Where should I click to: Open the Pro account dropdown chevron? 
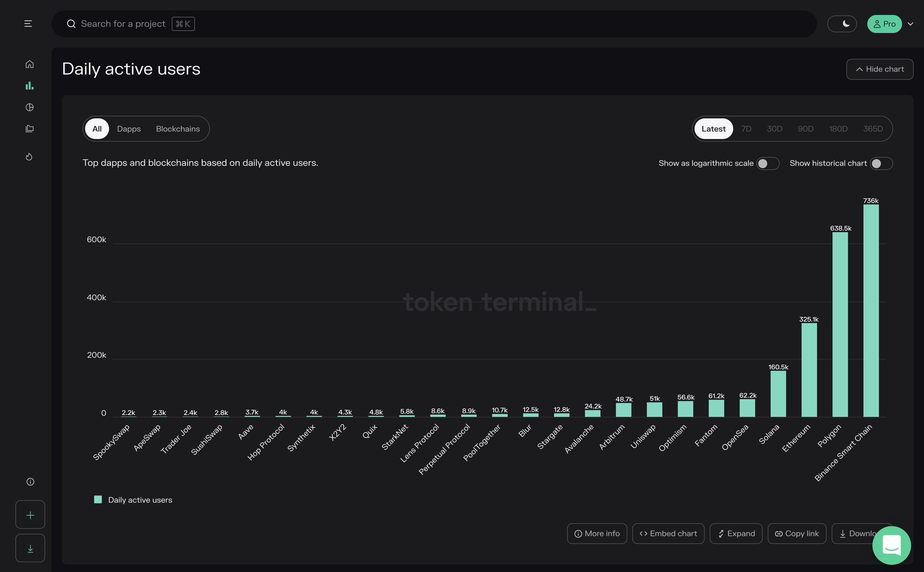click(910, 23)
